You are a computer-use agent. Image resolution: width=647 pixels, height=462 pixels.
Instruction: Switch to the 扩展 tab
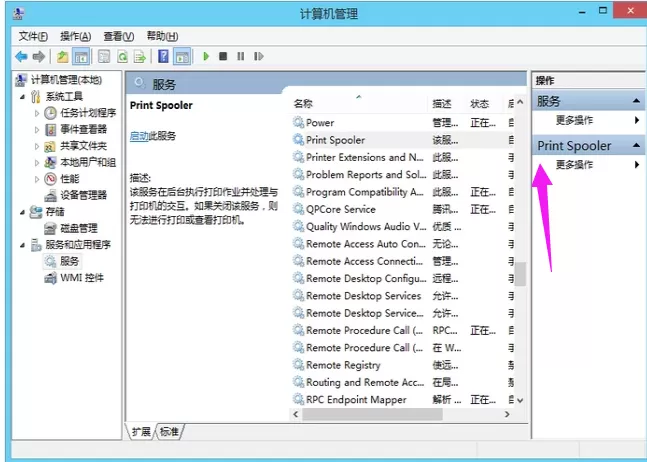point(141,431)
